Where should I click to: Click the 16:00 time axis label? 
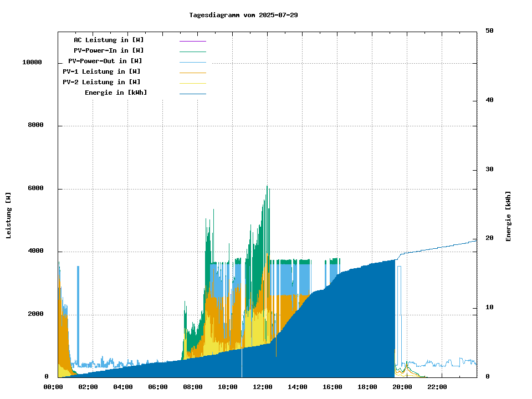(332, 387)
